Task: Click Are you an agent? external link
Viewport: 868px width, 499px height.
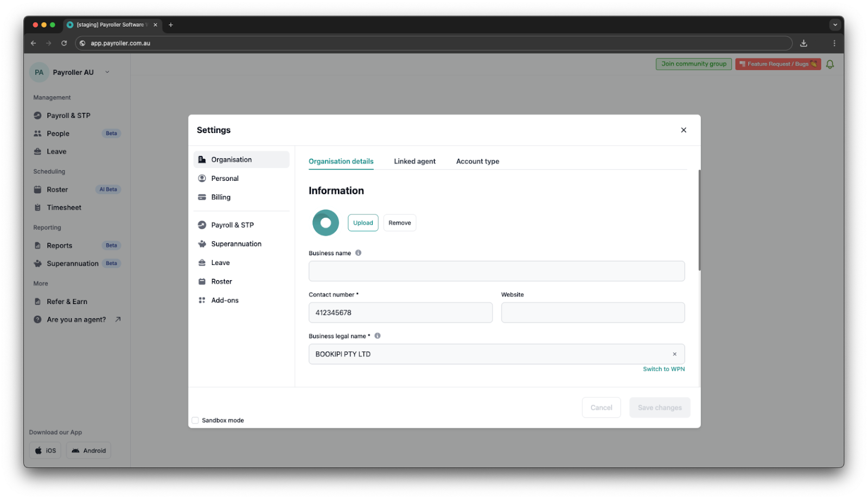Action: 76,319
